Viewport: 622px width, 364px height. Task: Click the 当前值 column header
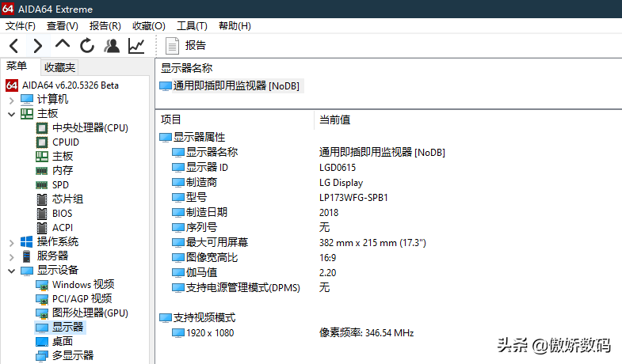click(x=334, y=119)
